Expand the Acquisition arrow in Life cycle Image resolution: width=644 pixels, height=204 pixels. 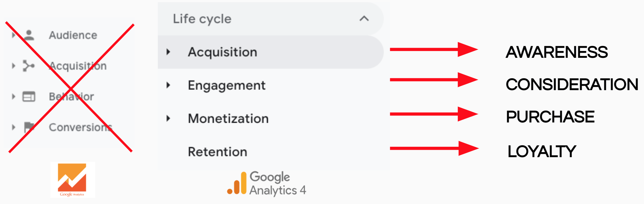pos(168,52)
